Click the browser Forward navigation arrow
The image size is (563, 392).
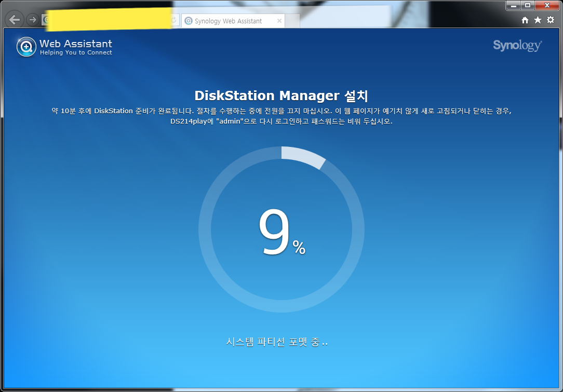coord(32,19)
